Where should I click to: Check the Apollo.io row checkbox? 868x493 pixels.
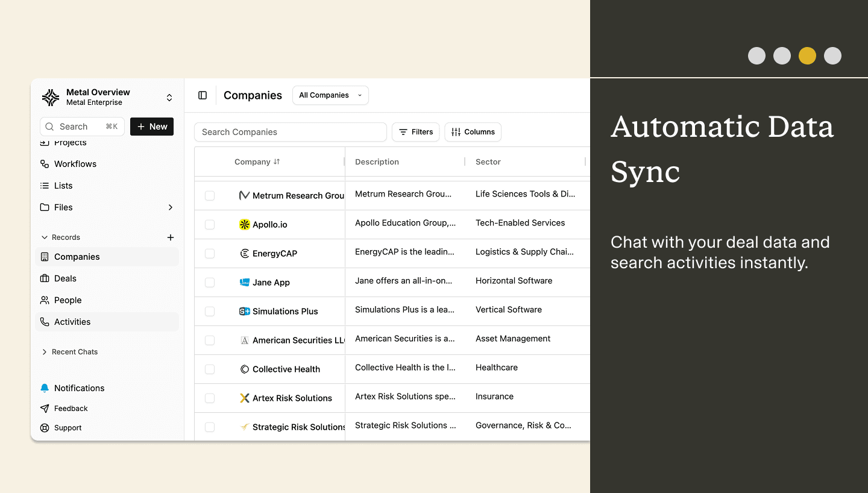tap(210, 224)
